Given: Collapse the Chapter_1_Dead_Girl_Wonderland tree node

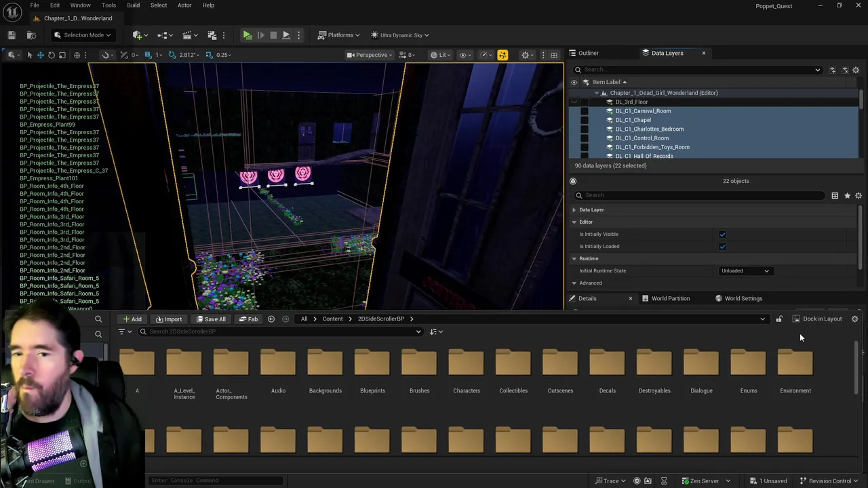Looking at the screenshot, I should point(596,93).
